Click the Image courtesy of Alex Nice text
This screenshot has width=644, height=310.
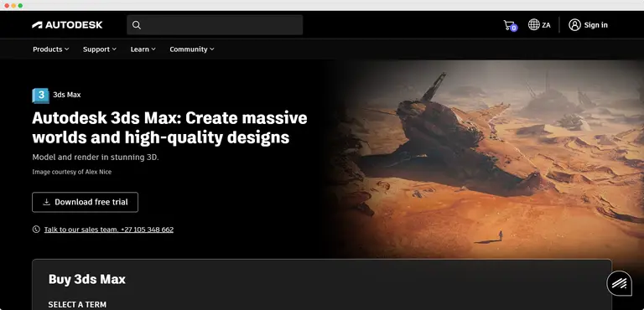click(x=72, y=172)
